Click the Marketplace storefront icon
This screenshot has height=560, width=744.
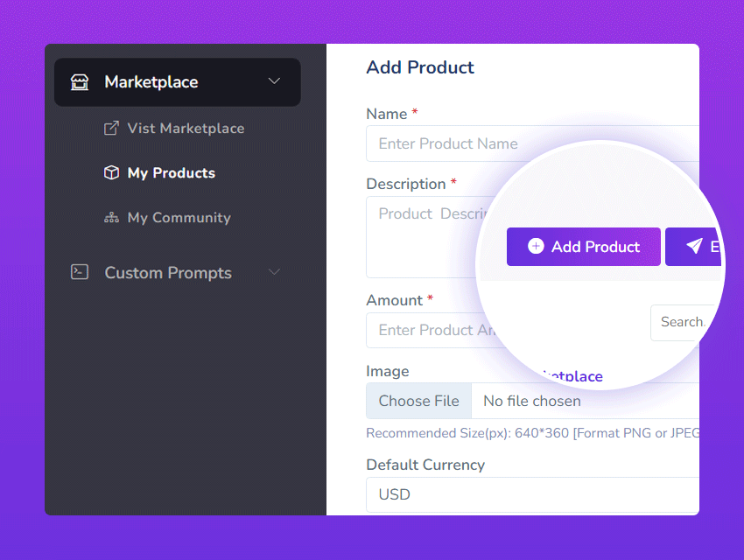pyautogui.click(x=80, y=82)
